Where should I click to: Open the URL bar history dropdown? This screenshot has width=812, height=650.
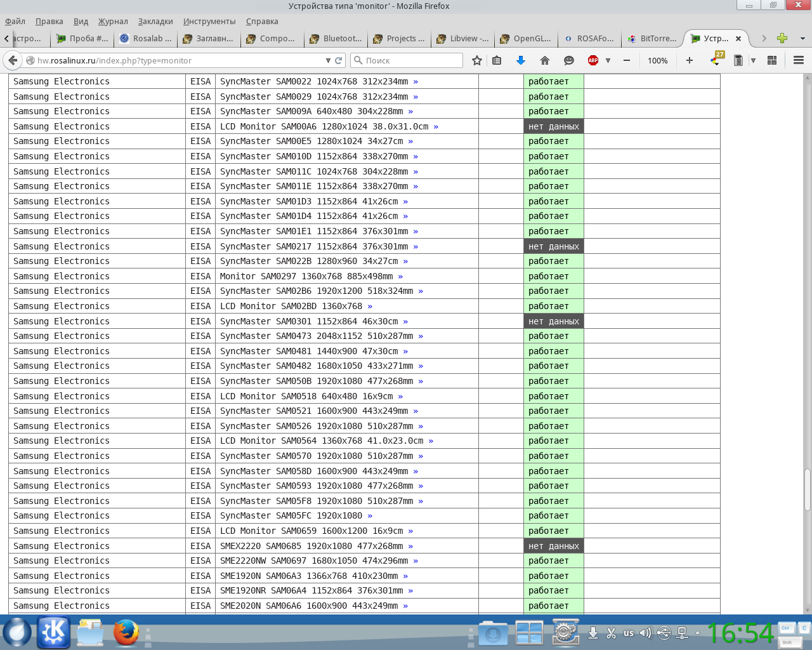click(328, 60)
